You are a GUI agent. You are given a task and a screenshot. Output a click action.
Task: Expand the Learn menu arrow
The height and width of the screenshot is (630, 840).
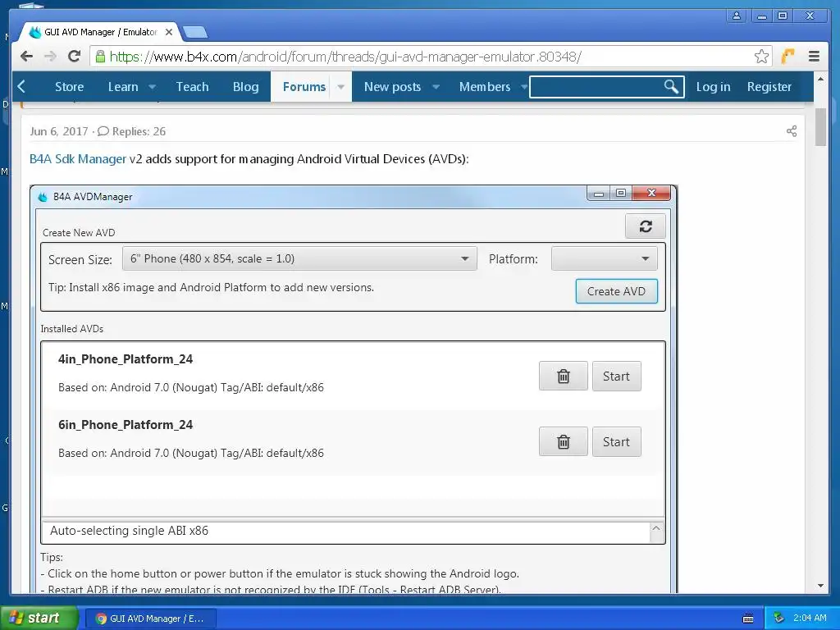point(152,87)
